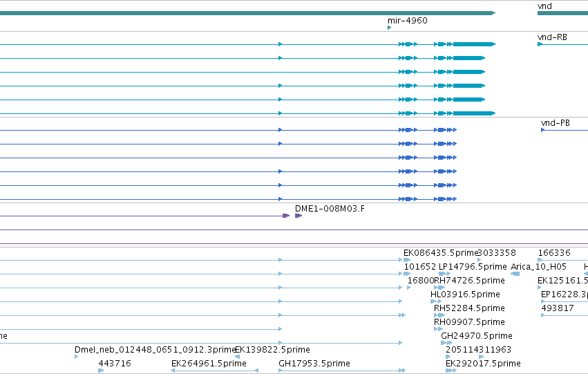The image size is (588, 374).
Task: Select the vnd-PB transcript label
Action: 556,123
